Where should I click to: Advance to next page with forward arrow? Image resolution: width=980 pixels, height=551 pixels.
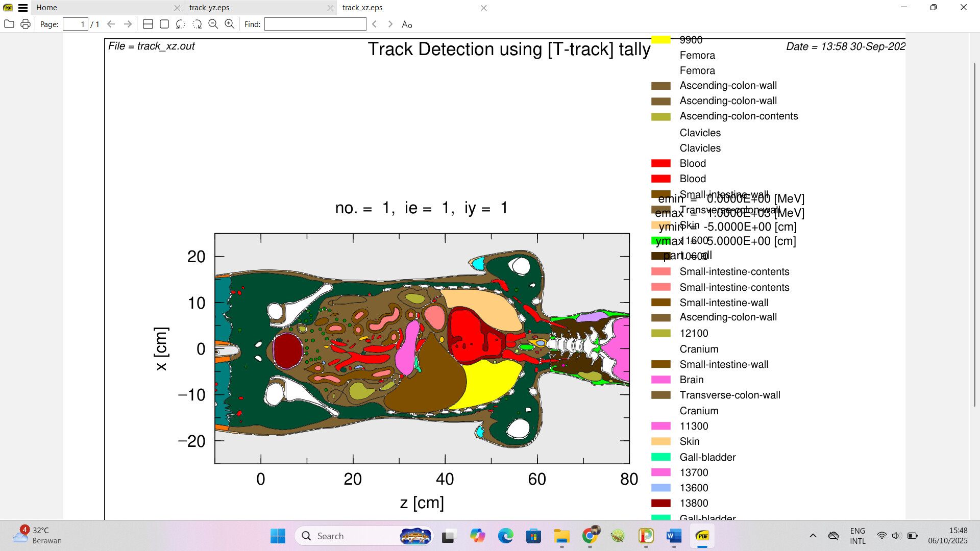127,24
